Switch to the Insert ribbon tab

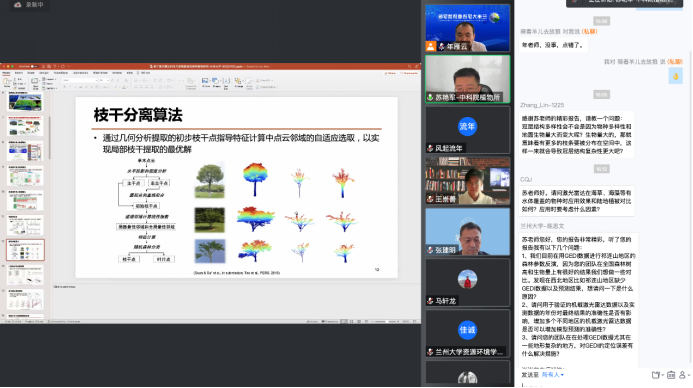pos(19,73)
